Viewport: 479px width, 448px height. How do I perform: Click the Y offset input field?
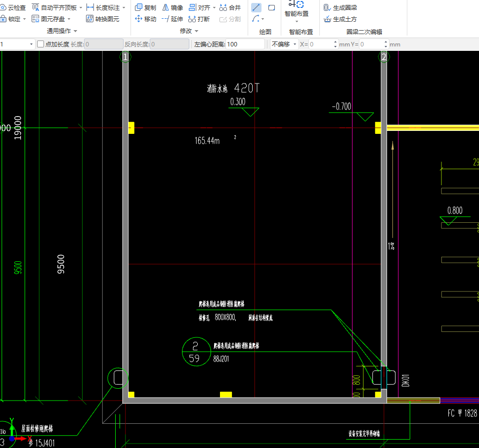click(371, 44)
